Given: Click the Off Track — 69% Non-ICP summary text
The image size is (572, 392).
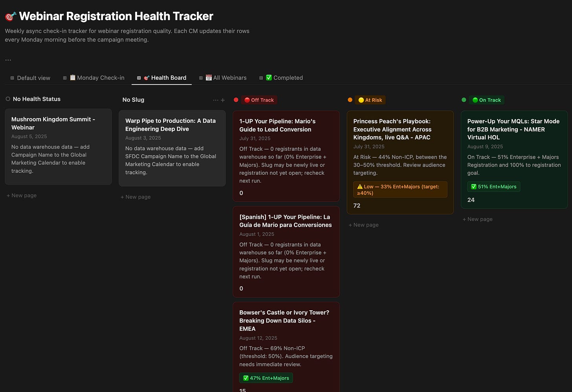Looking at the screenshot, I should pos(286,356).
